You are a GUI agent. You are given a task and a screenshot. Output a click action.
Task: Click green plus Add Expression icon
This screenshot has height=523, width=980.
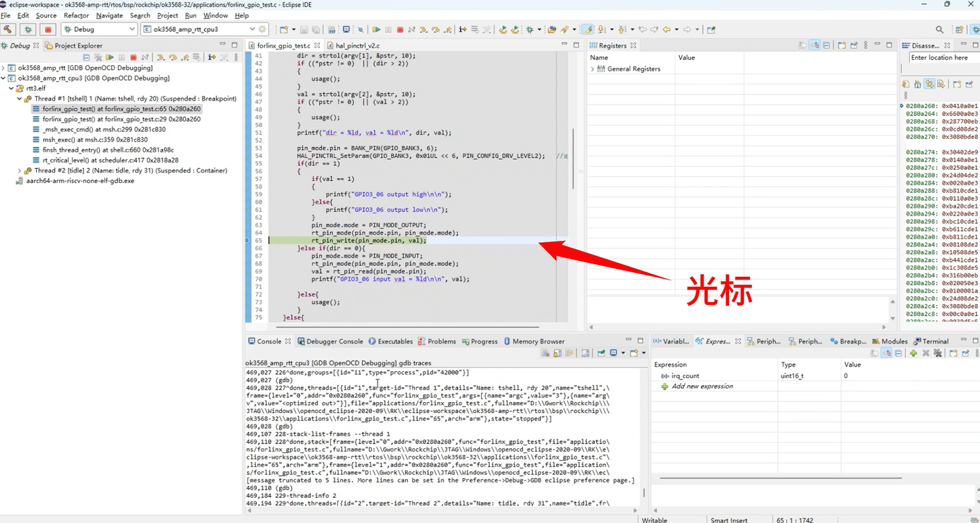(913, 354)
